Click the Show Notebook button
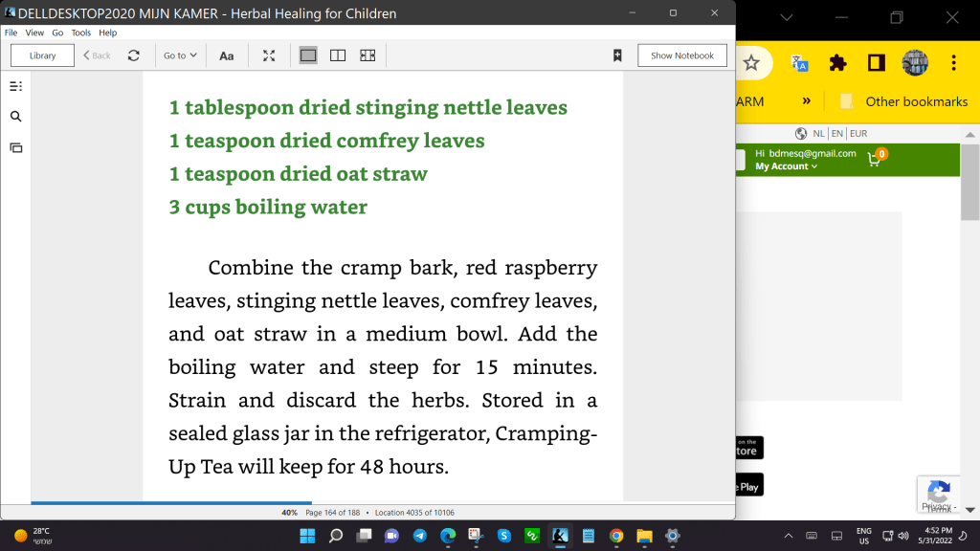This screenshot has width=980, height=551. point(681,55)
